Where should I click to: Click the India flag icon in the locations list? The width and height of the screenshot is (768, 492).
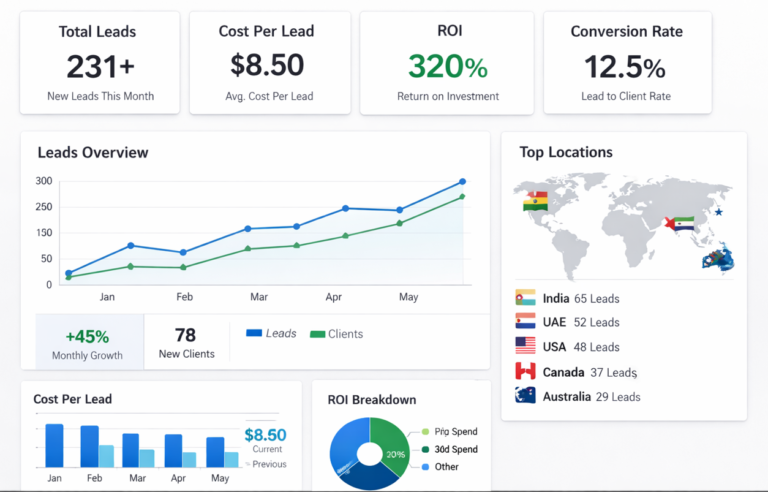point(525,298)
